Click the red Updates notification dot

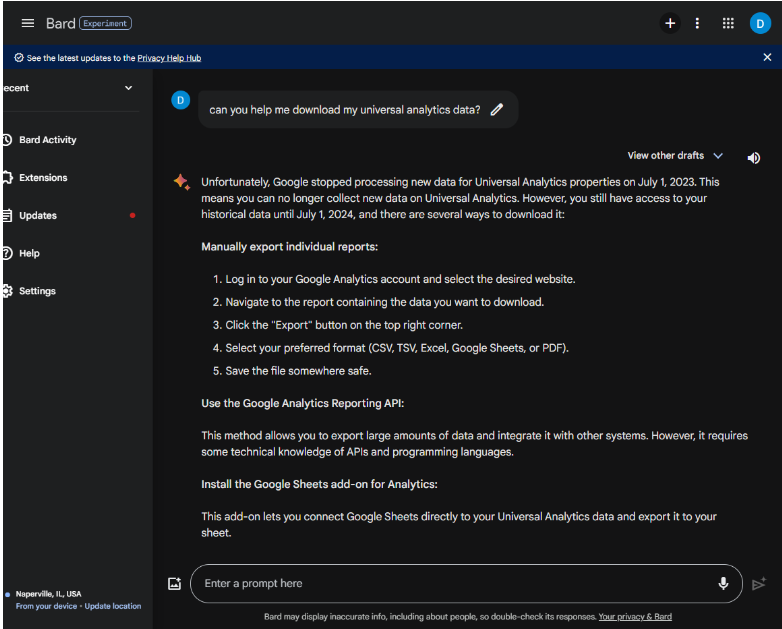[133, 215]
